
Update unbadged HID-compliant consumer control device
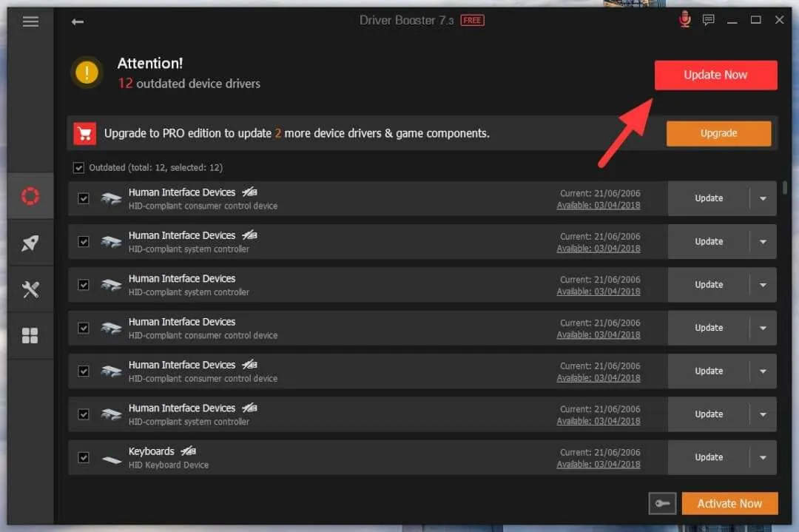[709, 329]
